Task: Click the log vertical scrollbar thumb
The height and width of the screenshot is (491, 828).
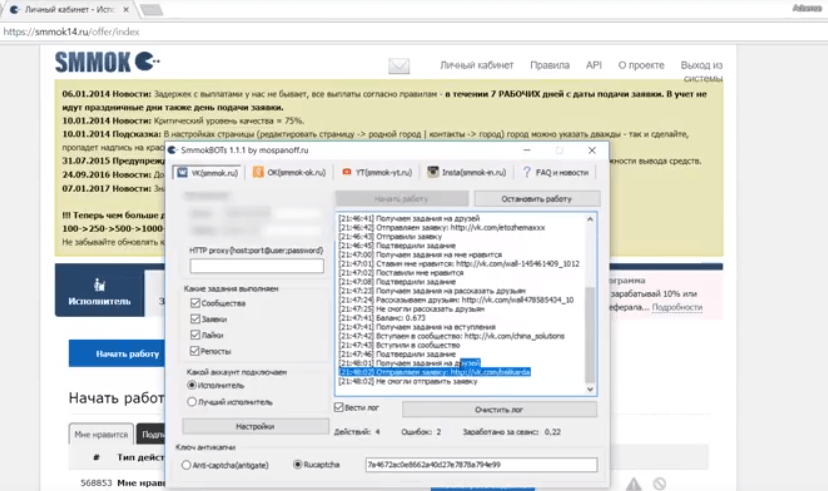Action: [590, 335]
